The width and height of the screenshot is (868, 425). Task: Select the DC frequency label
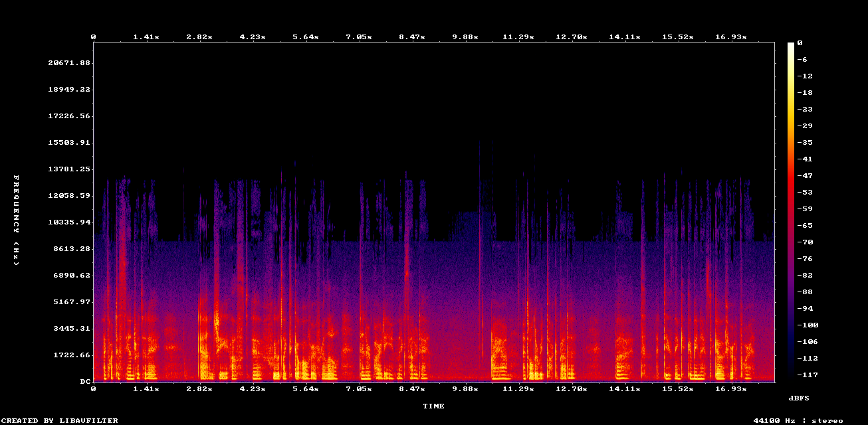(85, 381)
